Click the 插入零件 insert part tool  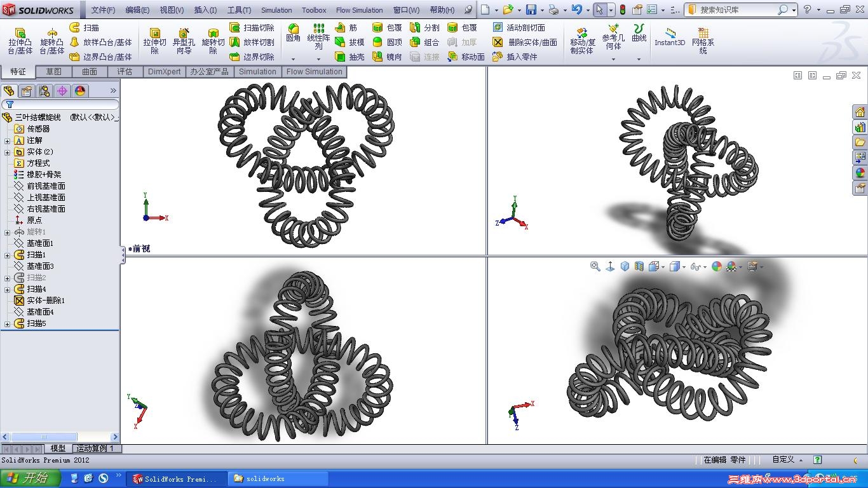pos(515,57)
